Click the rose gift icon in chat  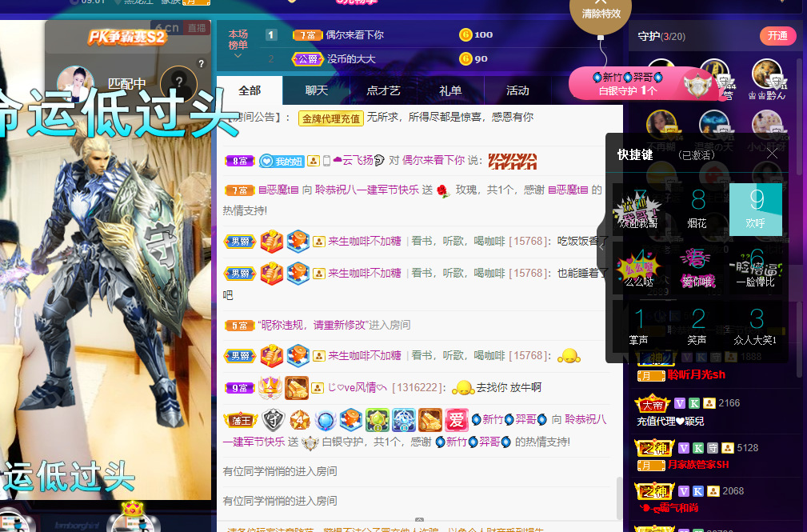point(443,191)
